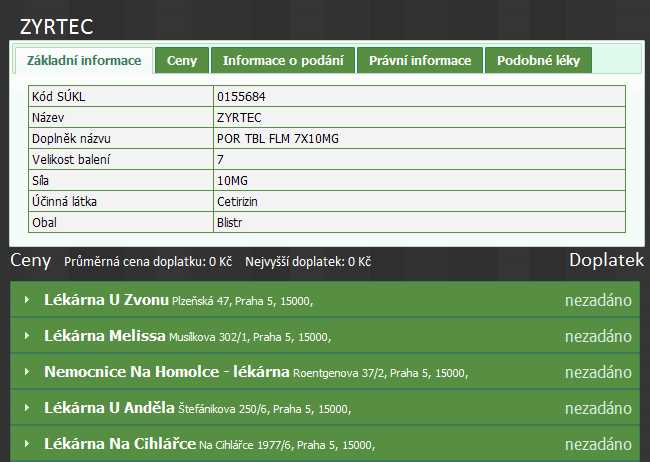Expand arrow for Lékárna U Zvonu
This screenshot has width=650, height=462.
point(27,299)
